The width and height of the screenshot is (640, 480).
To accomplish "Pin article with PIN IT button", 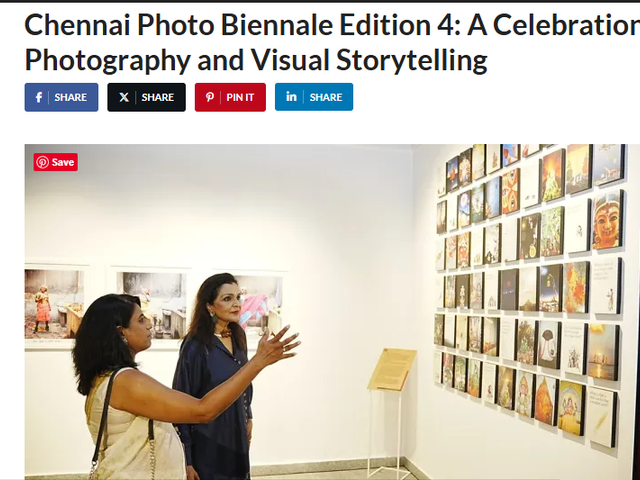I will (x=230, y=97).
